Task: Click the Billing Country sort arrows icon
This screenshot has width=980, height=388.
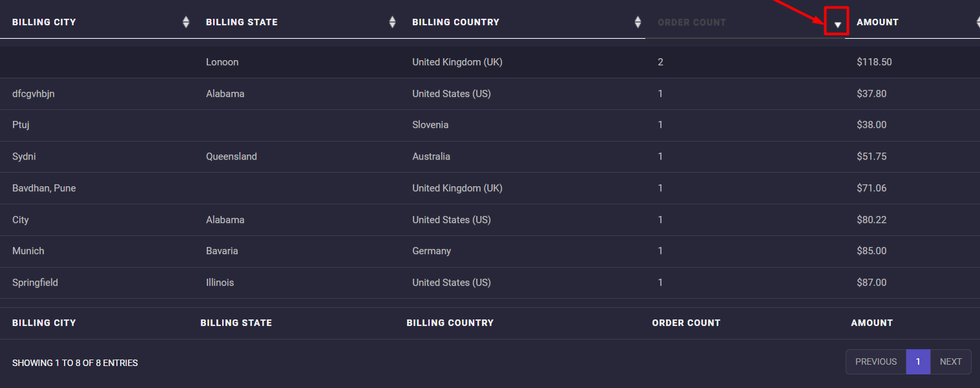Action: (638, 22)
